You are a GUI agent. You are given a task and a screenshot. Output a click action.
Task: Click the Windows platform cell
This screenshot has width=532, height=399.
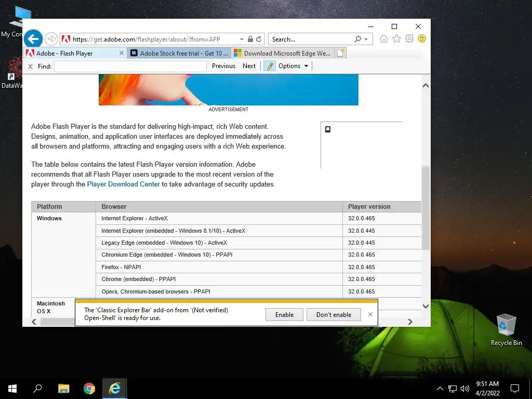pyautogui.click(x=63, y=255)
